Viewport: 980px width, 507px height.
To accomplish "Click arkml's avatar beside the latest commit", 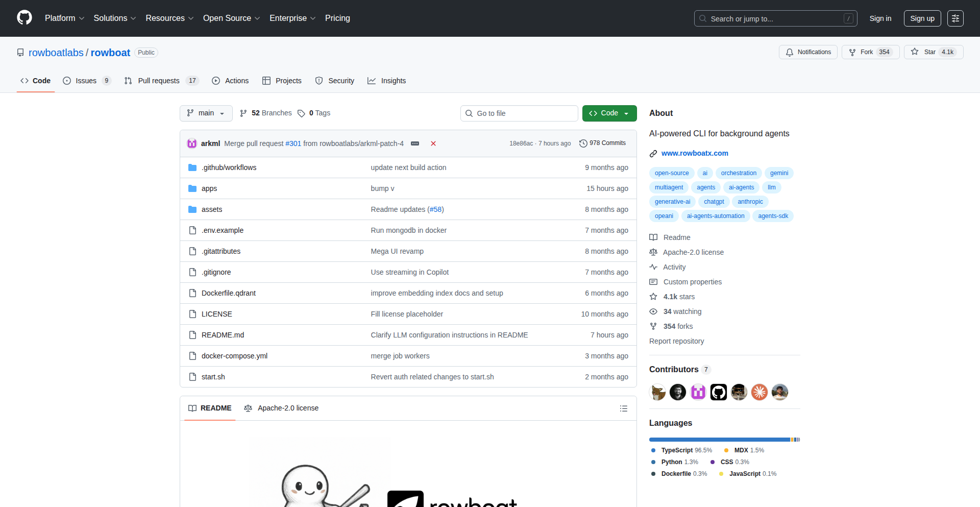I will tap(192, 143).
